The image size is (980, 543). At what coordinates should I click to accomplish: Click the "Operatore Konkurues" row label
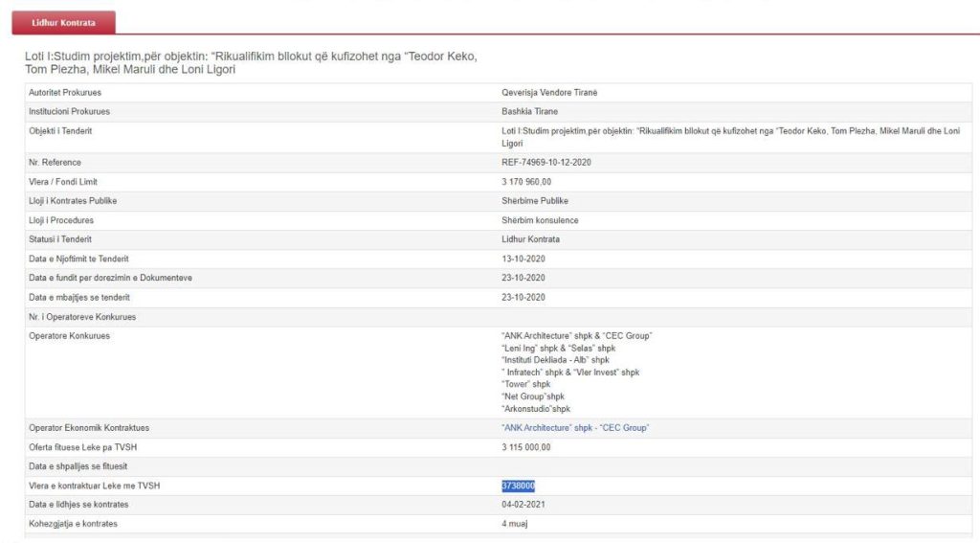(69, 336)
